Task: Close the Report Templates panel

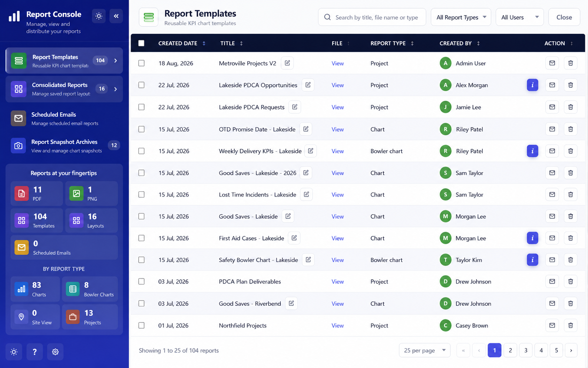Action: coord(564,17)
